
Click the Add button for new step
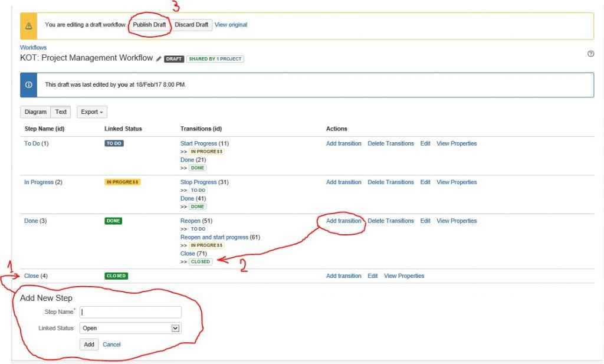[89, 345]
